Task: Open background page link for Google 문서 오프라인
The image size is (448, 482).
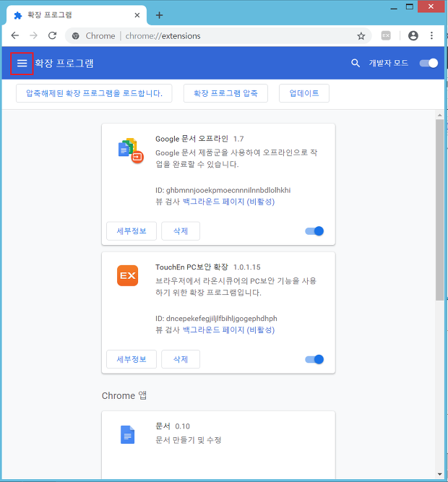Action: 228,202
